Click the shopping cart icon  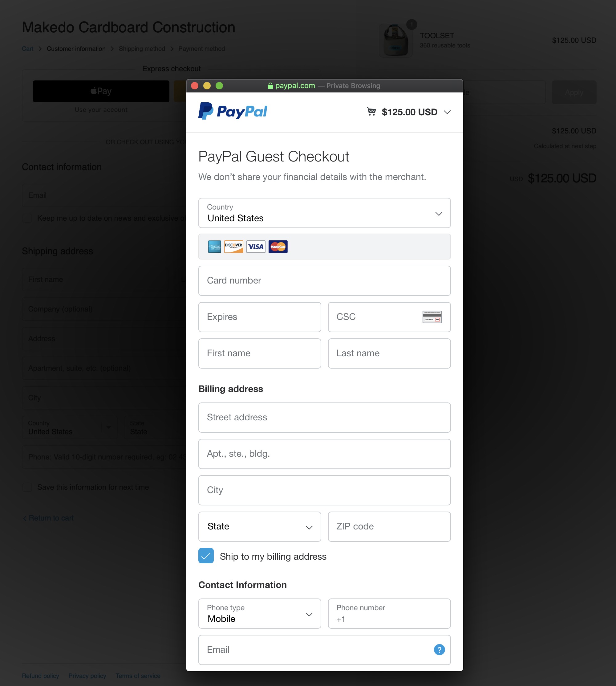tap(371, 111)
